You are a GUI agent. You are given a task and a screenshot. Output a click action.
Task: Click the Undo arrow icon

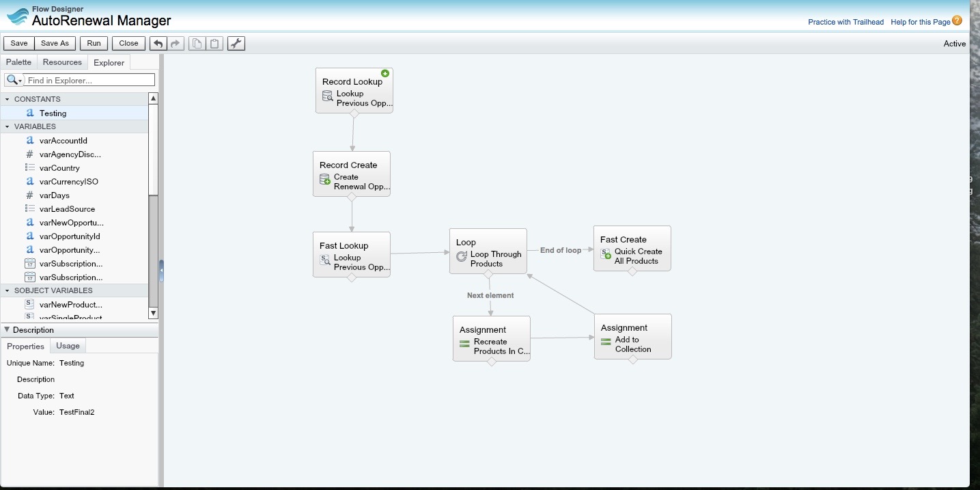pos(158,43)
